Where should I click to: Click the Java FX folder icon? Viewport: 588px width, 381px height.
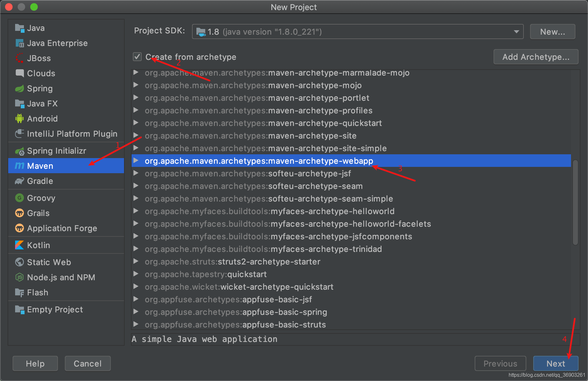click(x=20, y=104)
